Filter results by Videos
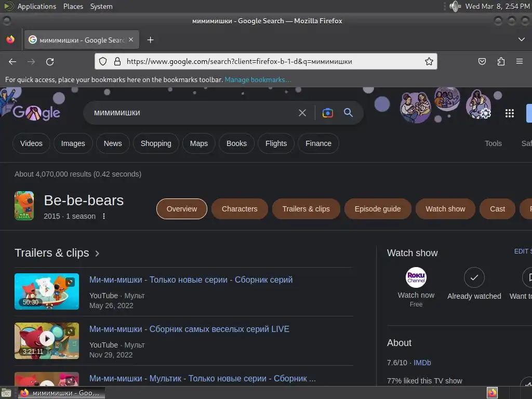The height and width of the screenshot is (399, 532). 31,143
